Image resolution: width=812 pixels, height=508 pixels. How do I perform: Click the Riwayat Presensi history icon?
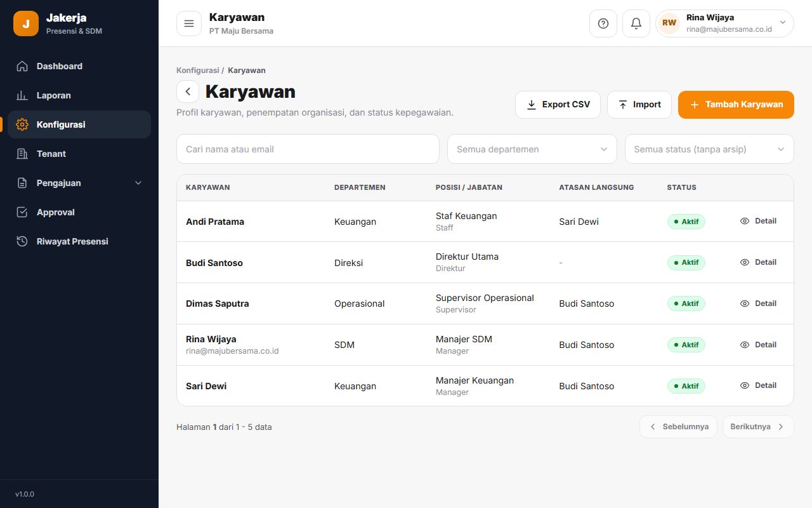pyautogui.click(x=22, y=241)
